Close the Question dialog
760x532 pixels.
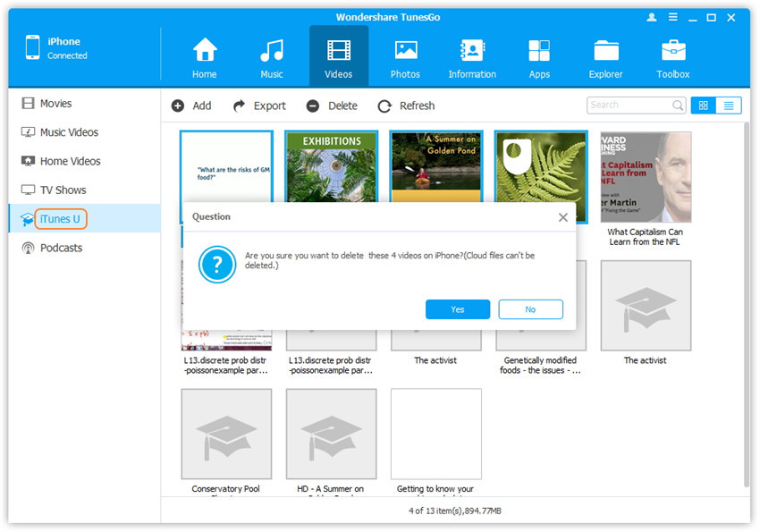click(562, 216)
